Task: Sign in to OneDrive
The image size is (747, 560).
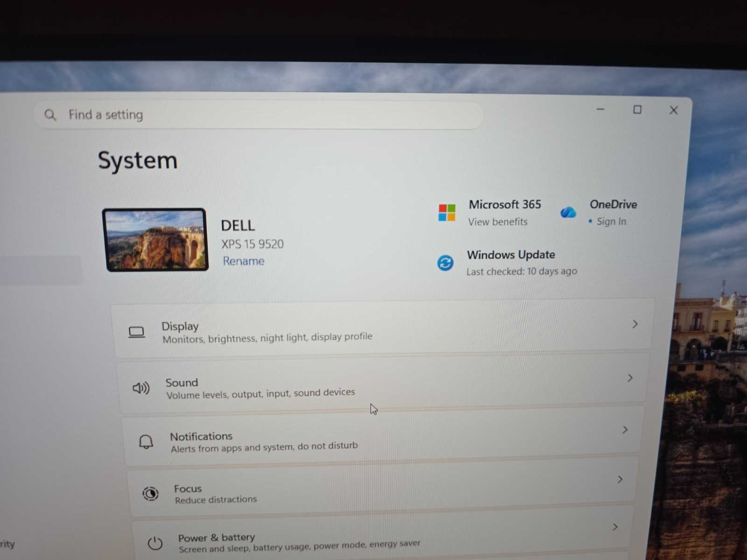Action: [x=611, y=222]
